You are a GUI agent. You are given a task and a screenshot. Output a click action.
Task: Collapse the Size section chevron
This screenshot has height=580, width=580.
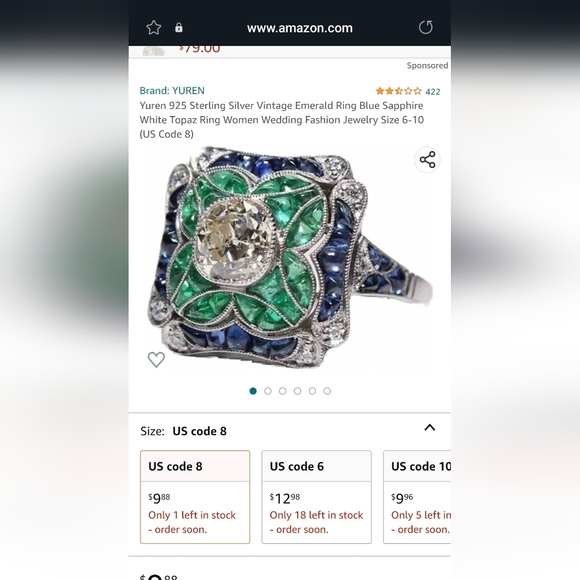(429, 428)
